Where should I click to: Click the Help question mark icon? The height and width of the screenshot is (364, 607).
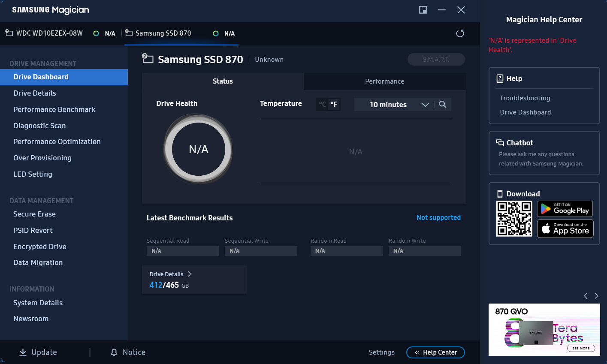(x=500, y=78)
